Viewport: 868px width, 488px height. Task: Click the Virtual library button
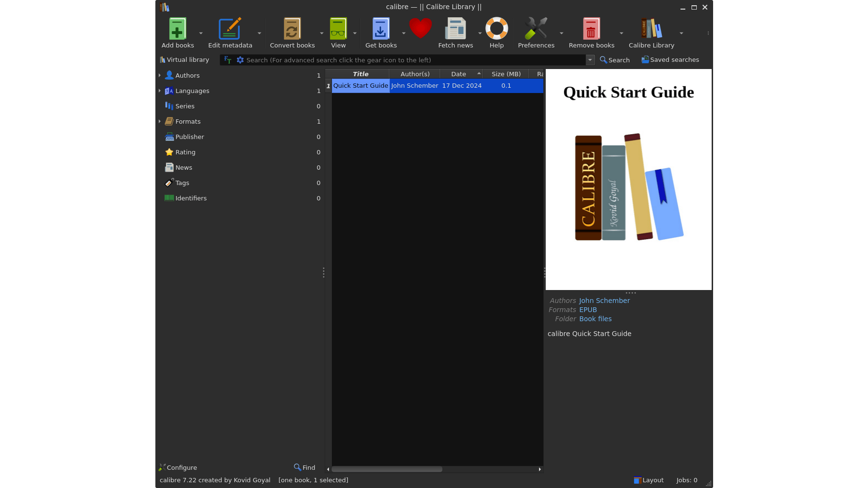coord(184,60)
